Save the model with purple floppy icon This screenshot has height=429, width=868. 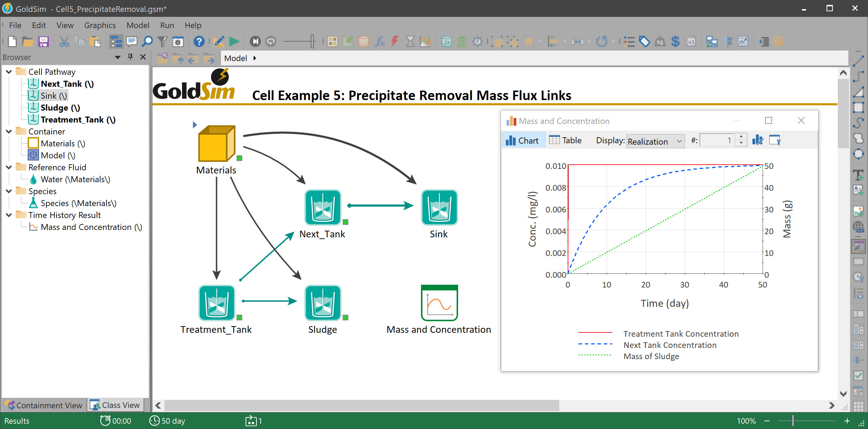coord(44,42)
